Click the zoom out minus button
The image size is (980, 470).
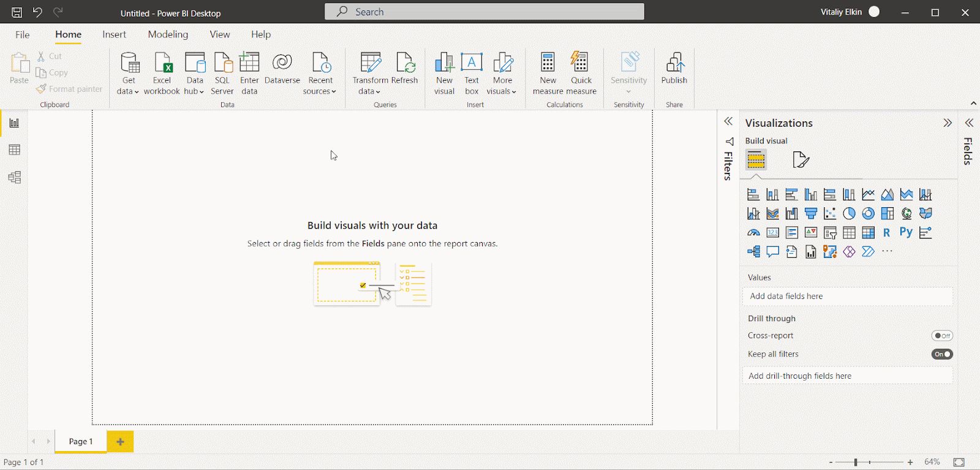coord(831,462)
